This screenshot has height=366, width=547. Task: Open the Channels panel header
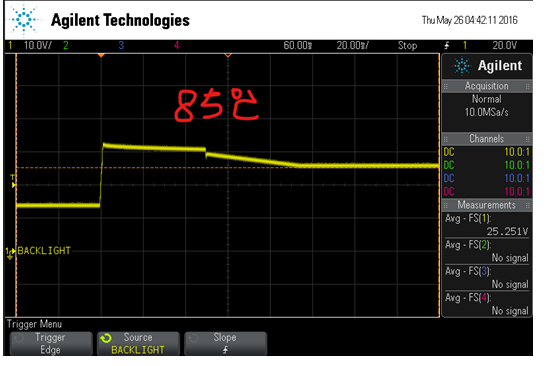(487, 139)
